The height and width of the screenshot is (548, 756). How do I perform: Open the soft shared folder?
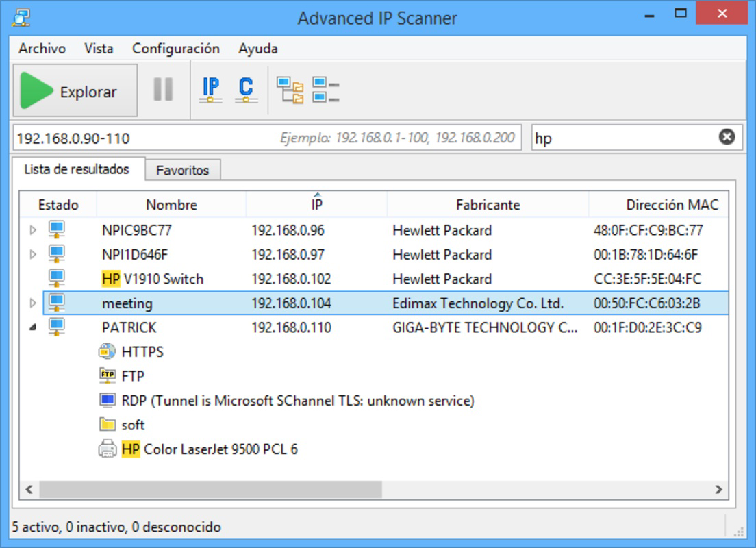(106, 425)
